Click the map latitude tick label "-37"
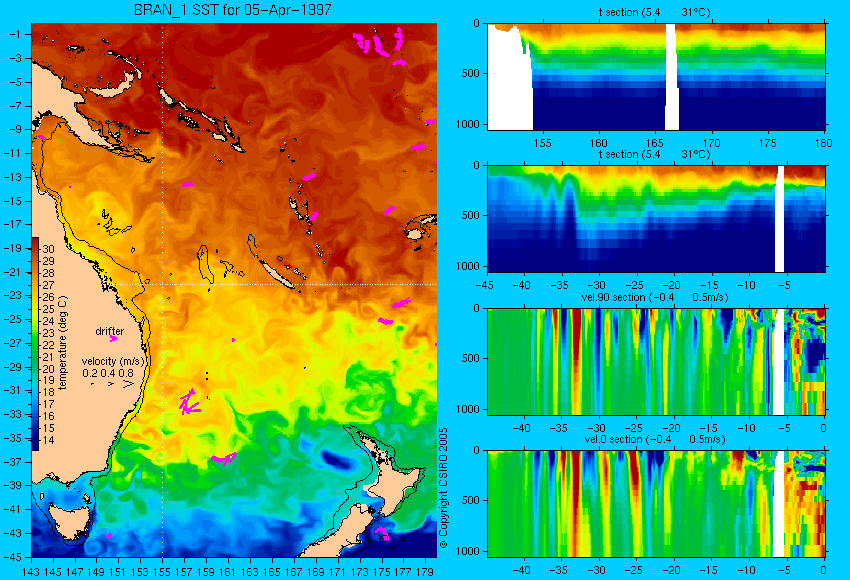Viewport: 850px width, 580px height. click(13, 462)
